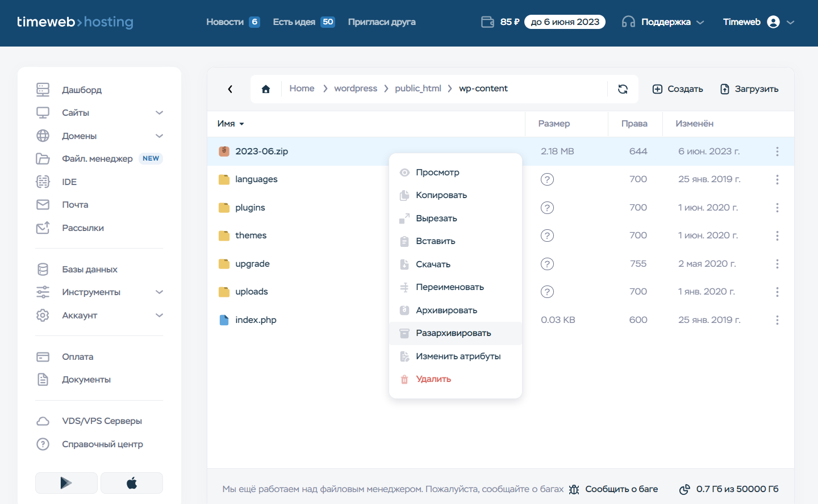Image resolution: width=818 pixels, height=504 pixels.
Task: Click the refresh file list icon
Action: (x=623, y=89)
